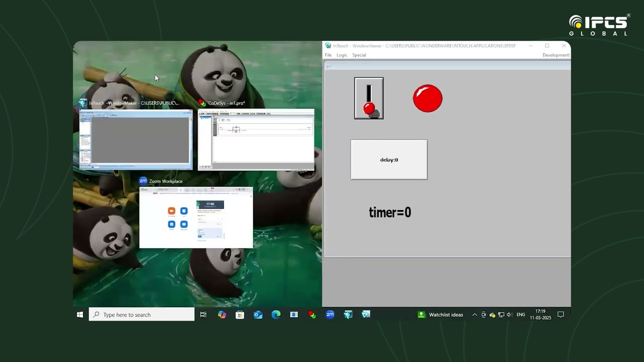Open Outlook from the taskbar
644x362 pixels.
tap(258, 315)
